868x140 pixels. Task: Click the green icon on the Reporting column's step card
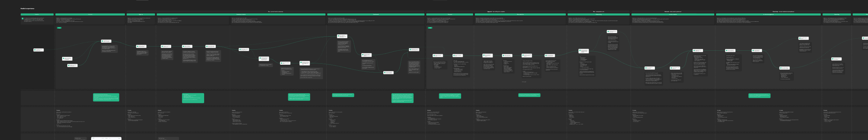point(833,59)
